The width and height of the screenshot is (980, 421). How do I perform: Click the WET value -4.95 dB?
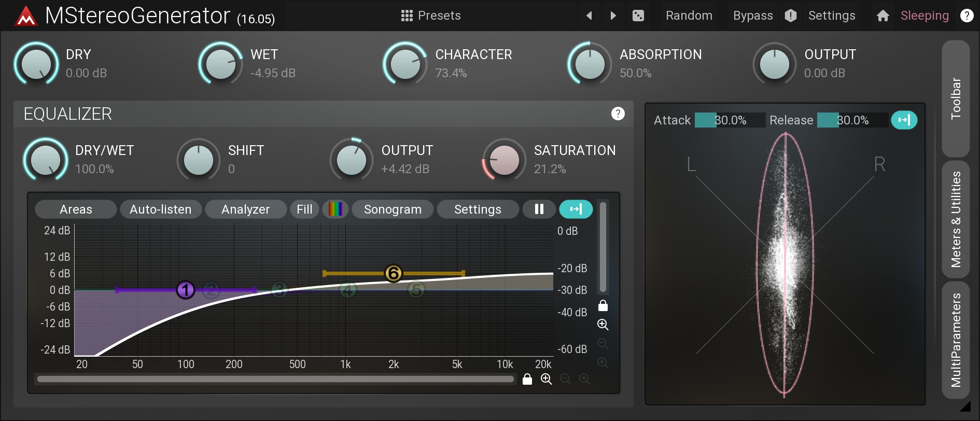[273, 73]
